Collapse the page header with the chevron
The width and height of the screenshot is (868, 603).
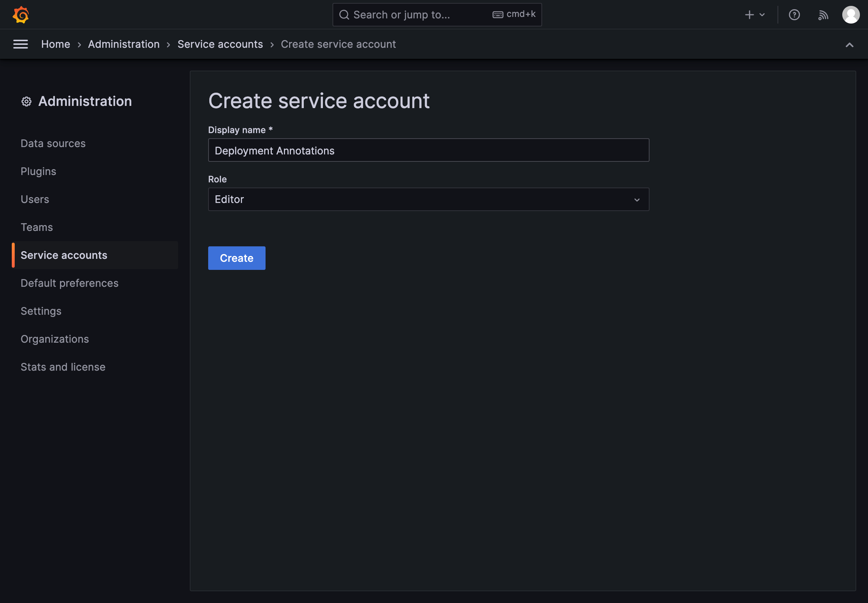tap(850, 44)
